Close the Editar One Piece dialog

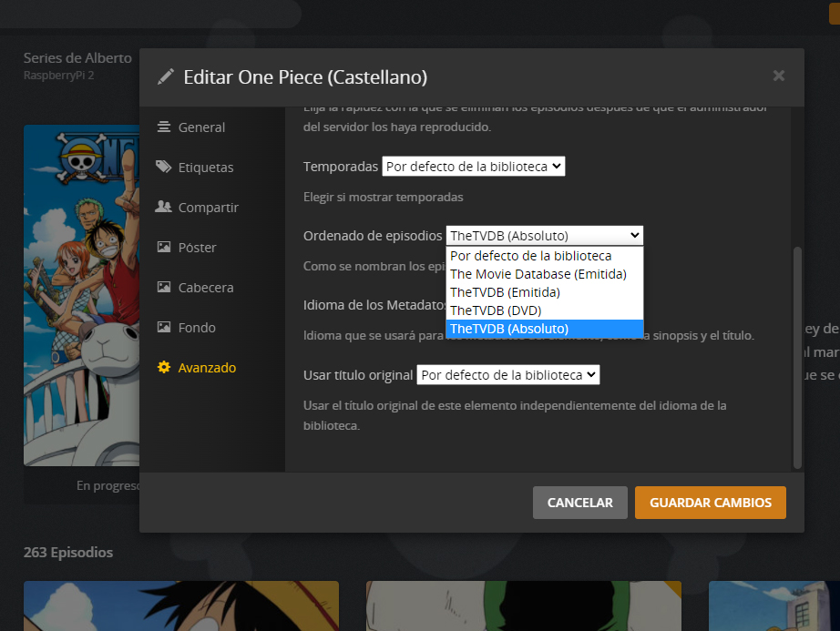pos(778,76)
